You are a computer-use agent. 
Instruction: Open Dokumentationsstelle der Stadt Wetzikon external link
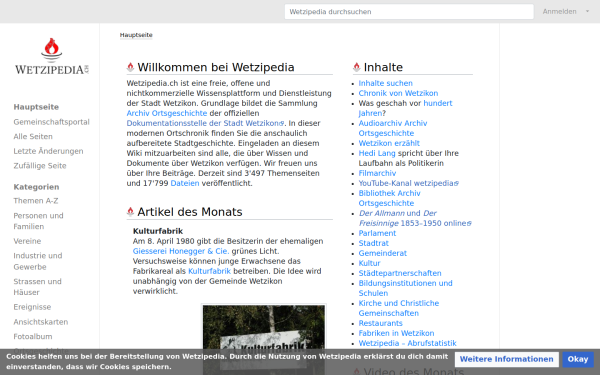(x=205, y=123)
